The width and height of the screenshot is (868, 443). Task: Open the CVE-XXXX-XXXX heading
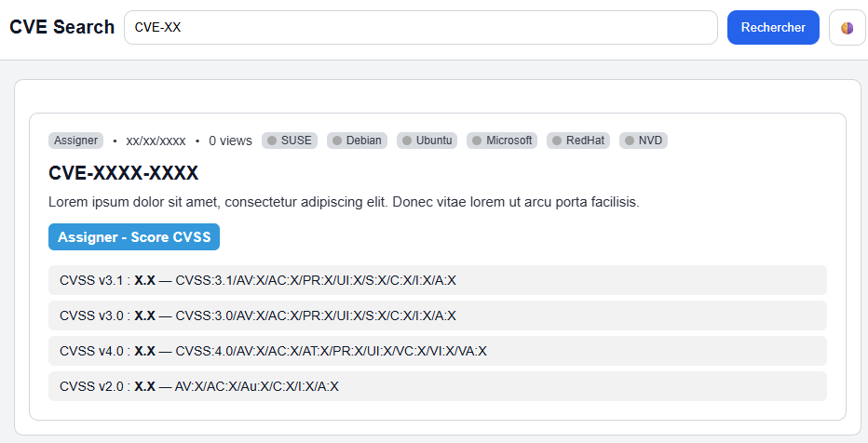point(124,173)
